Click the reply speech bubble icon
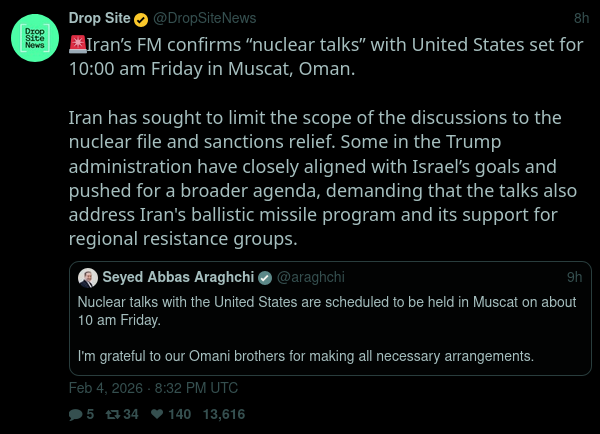600x434 pixels. click(x=76, y=414)
